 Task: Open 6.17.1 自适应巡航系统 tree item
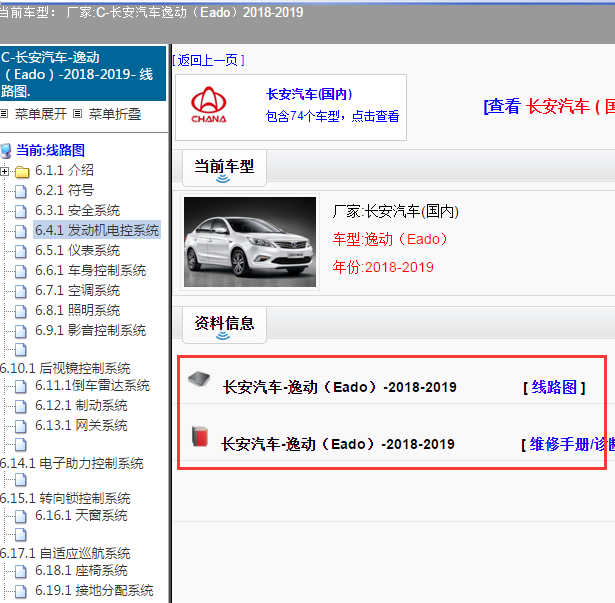pos(65,553)
